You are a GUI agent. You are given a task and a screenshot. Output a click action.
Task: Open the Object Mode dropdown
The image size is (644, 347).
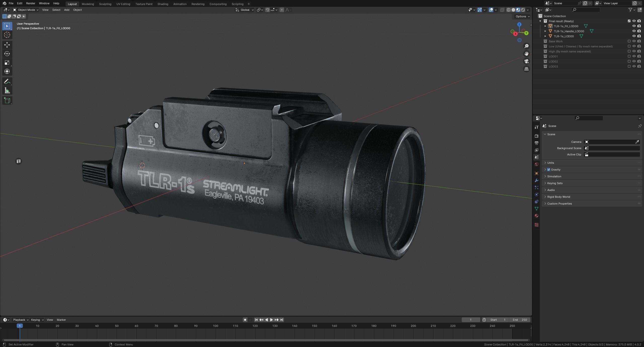(x=26, y=10)
